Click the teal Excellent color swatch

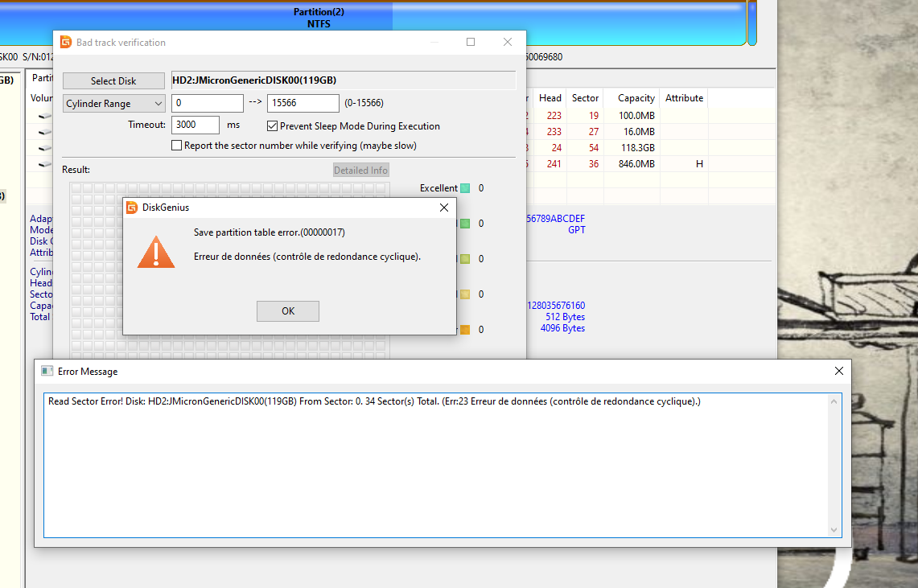(465, 188)
